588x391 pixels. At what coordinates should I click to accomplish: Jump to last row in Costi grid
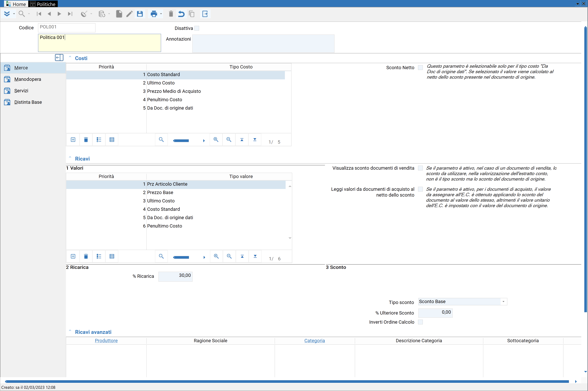pyautogui.click(x=255, y=140)
